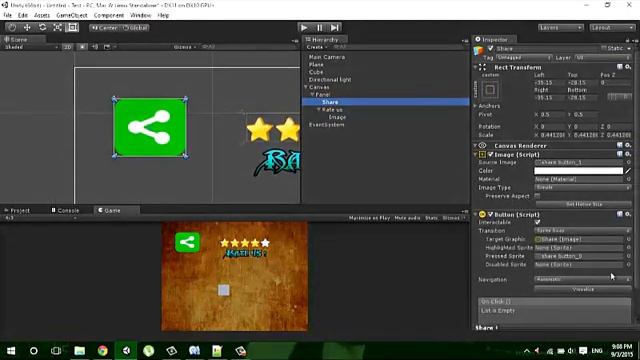Select Cube in Hierarchy
Screen dimensions: 640x360
316,72
